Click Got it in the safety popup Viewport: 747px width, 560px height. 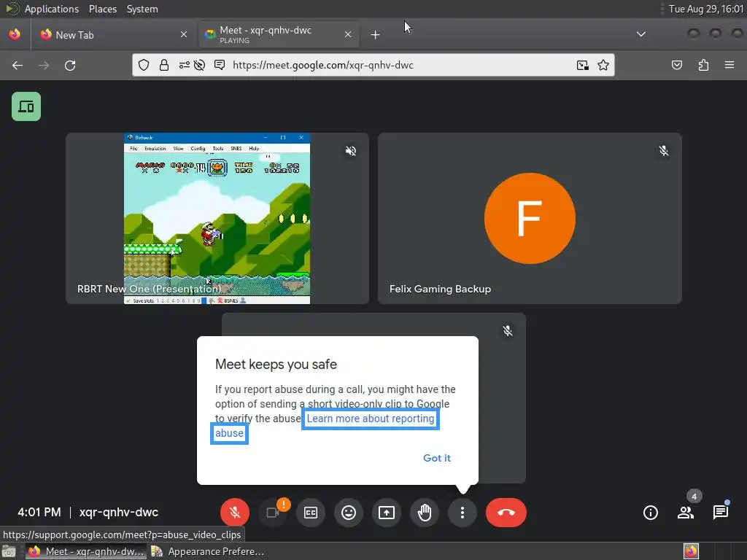tap(437, 458)
